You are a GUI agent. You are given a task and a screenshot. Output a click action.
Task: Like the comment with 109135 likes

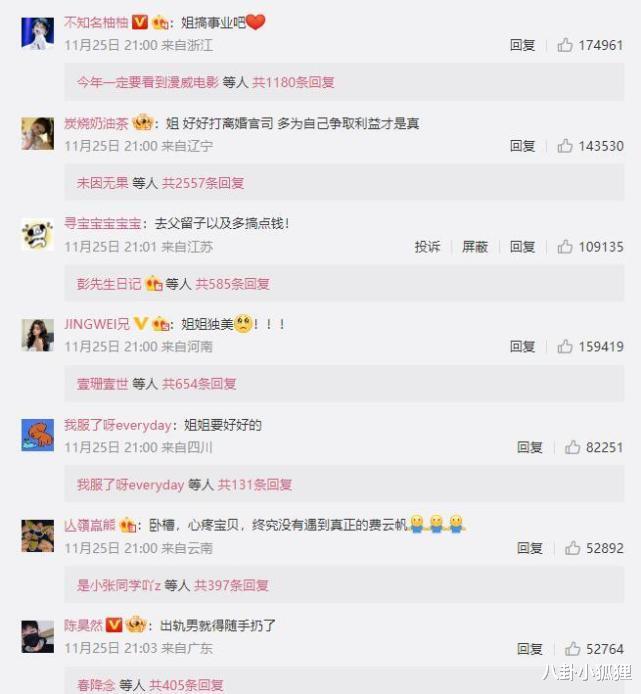[x=565, y=247]
